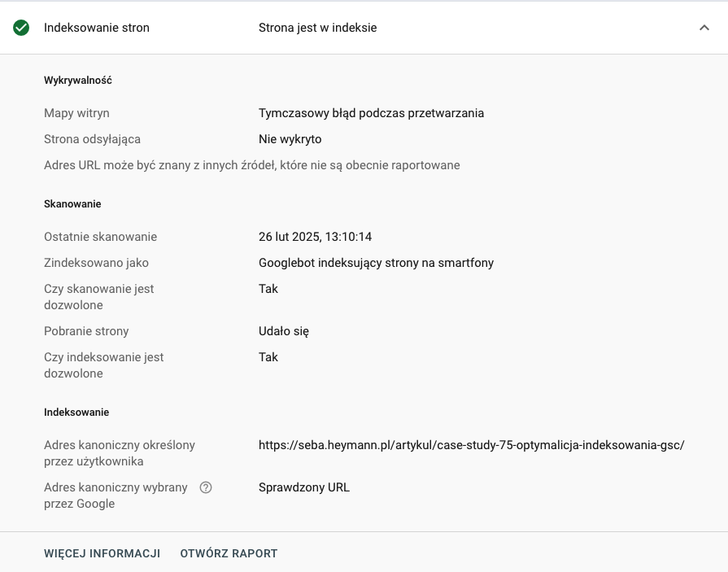Screen dimensions: 728x572
Task: Click the user-declared canonical URL
Action: coord(471,445)
